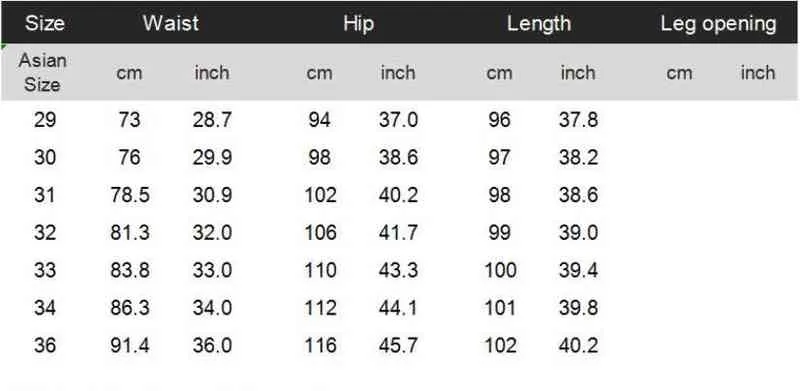Select the Asian Size subheader cell

[43, 72]
